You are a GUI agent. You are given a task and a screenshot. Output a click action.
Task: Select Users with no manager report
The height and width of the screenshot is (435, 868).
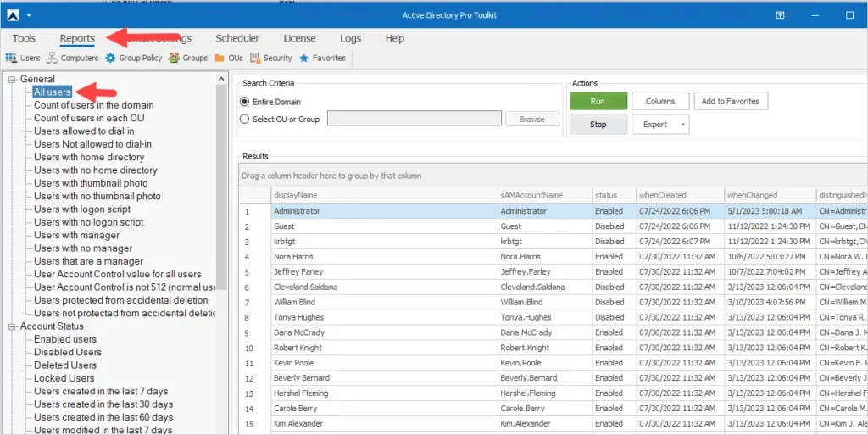click(x=83, y=248)
